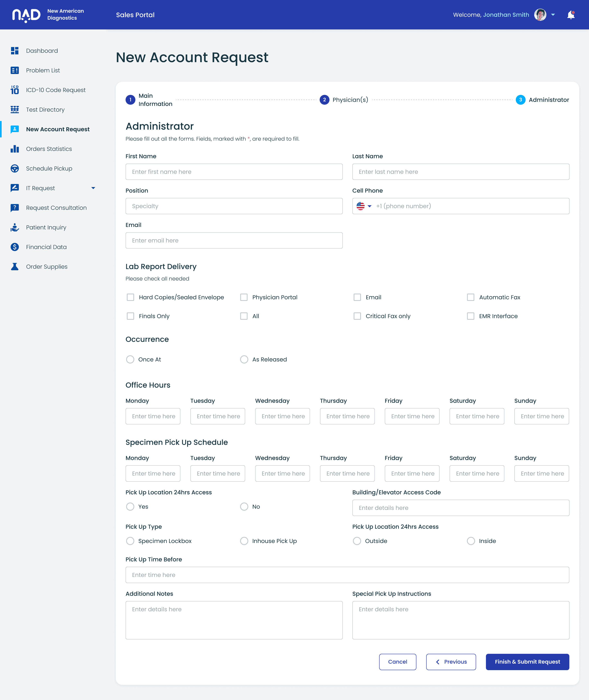
Task: Click the Patient Inquiry icon
Action: pos(15,227)
